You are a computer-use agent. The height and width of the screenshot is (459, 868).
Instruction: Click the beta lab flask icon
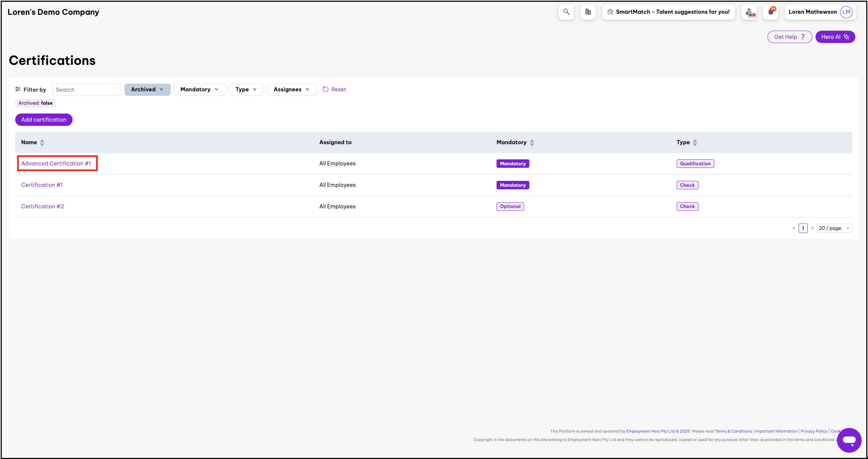coord(749,12)
